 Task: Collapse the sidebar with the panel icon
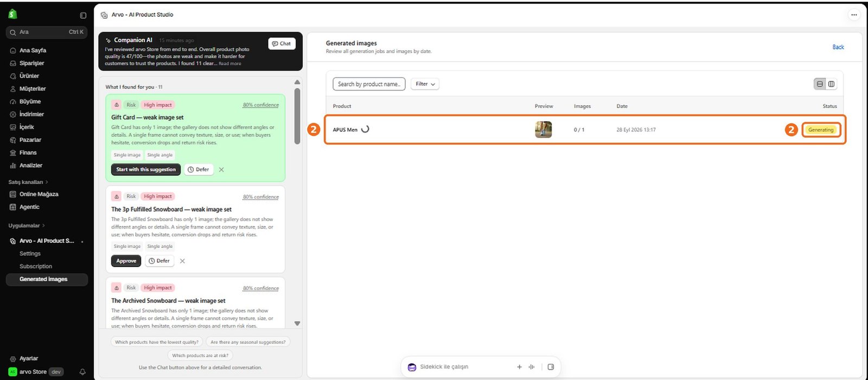(x=83, y=15)
